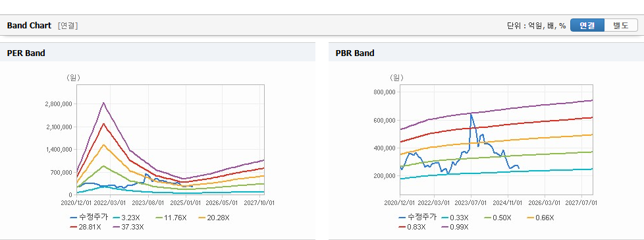
Task: Toggle the 0.66X legend entry
Action: point(541,218)
